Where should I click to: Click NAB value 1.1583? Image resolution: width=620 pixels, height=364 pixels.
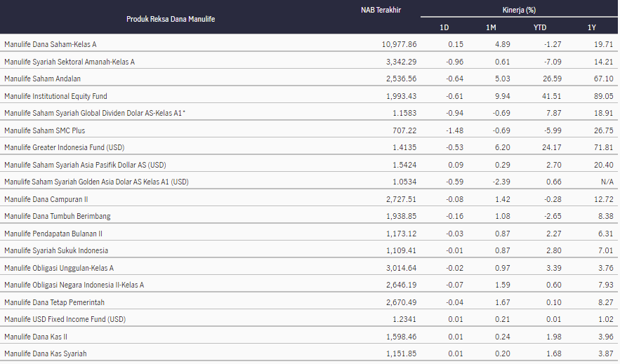tap(404, 113)
